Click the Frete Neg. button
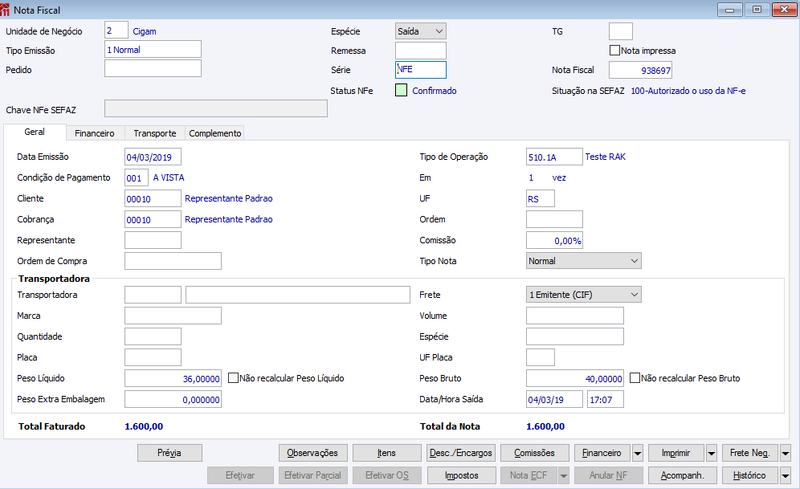Image resolution: width=800 pixels, height=489 pixels. (x=750, y=453)
